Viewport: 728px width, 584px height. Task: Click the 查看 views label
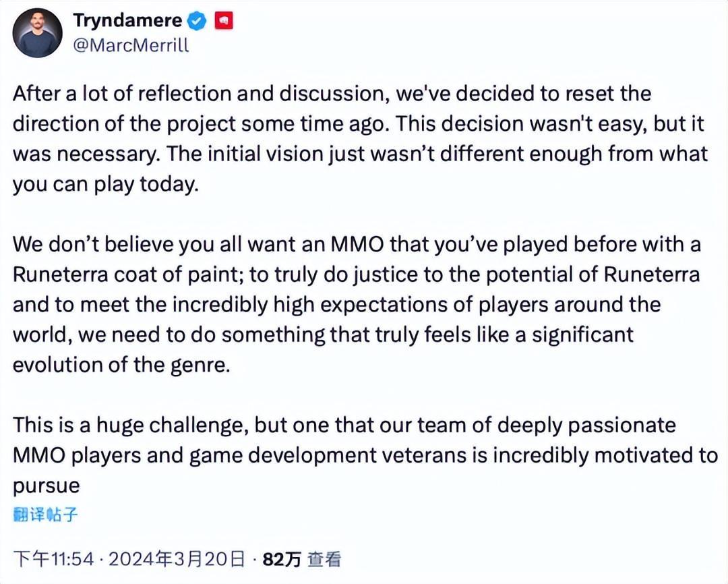pyautogui.click(x=324, y=559)
